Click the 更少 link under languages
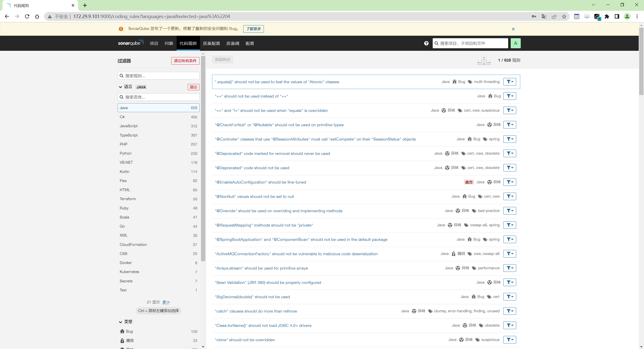644x349 pixels. (166, 302)
